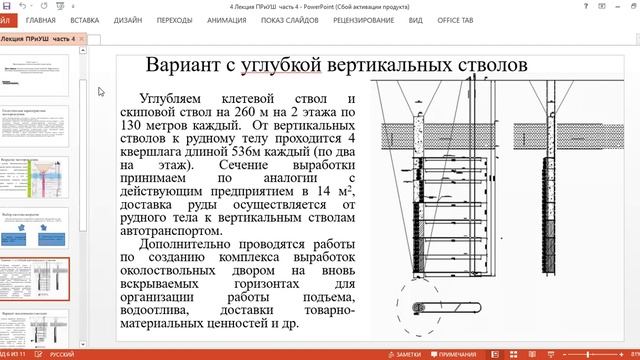The image size is (640, 360).
Task: Open PowerPoint Help question mark icon
Action: coord(586,6)
